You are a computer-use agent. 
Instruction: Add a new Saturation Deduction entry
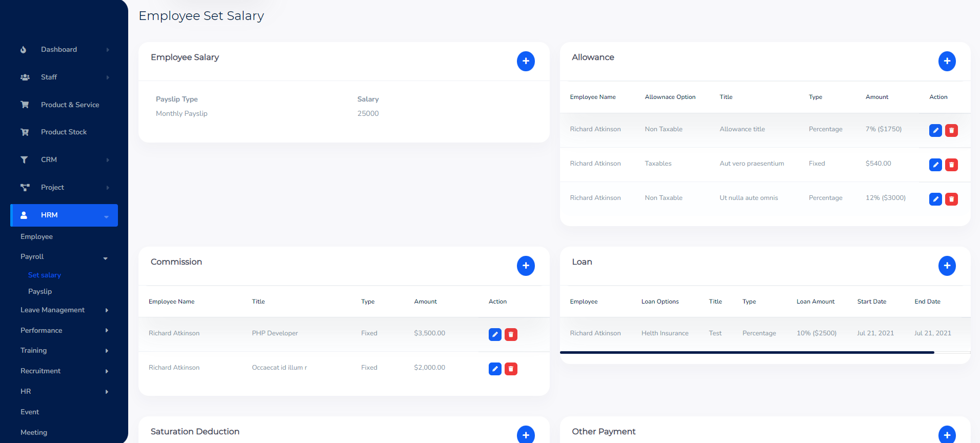coord(526,434)
